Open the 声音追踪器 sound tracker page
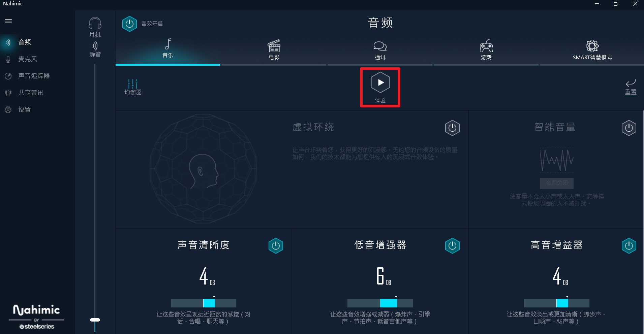 click(34, 76)
